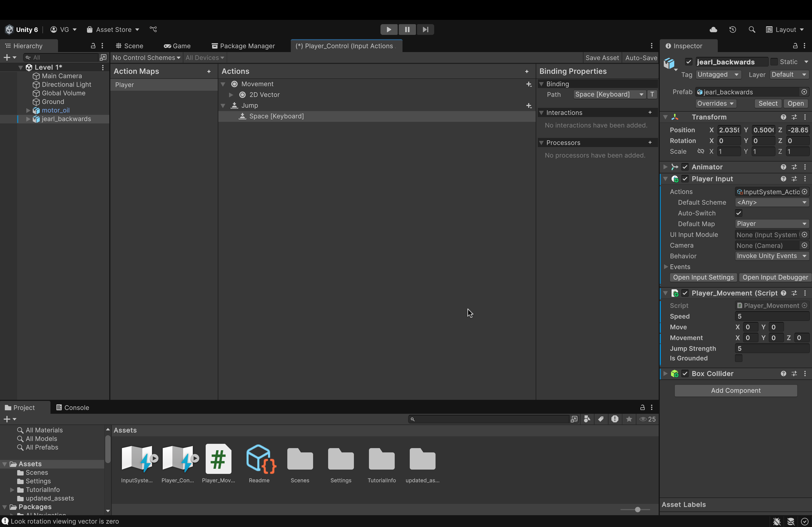Open the No Control Schemes dropdown
Viewport: 812px width, 527px height.
click(x=146, y=58)
